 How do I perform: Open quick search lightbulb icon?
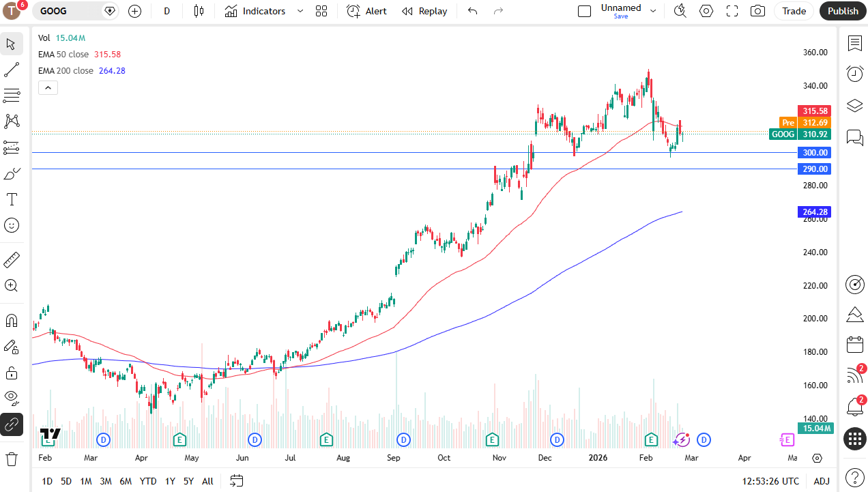[x=680, y=11]
